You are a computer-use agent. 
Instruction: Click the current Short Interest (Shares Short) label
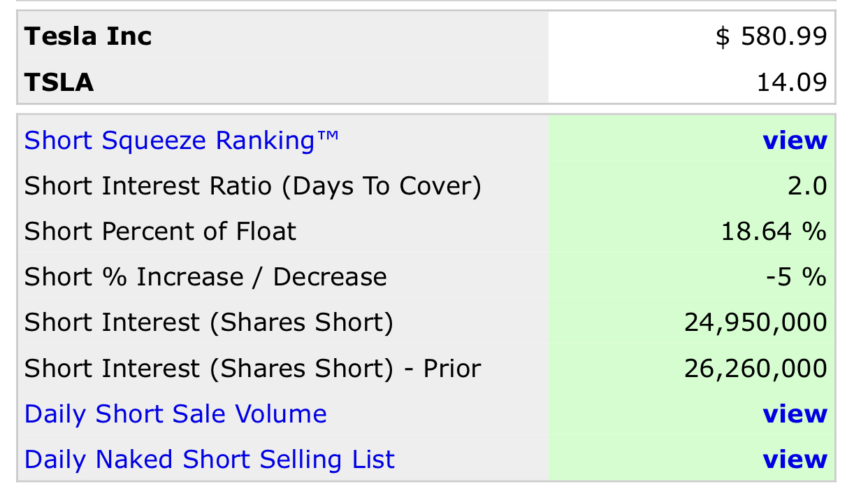point(208,323)
